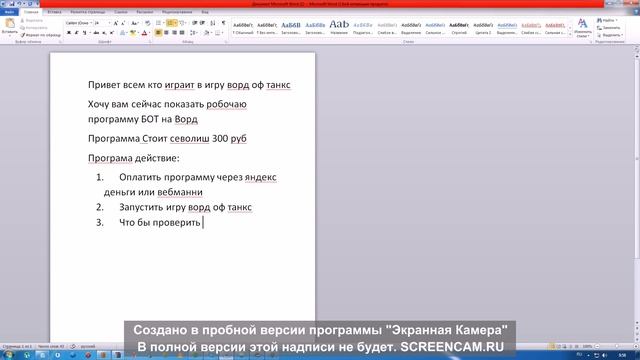Align text right
This screenshot has width=640, height=360.
[x=174, y=33]
